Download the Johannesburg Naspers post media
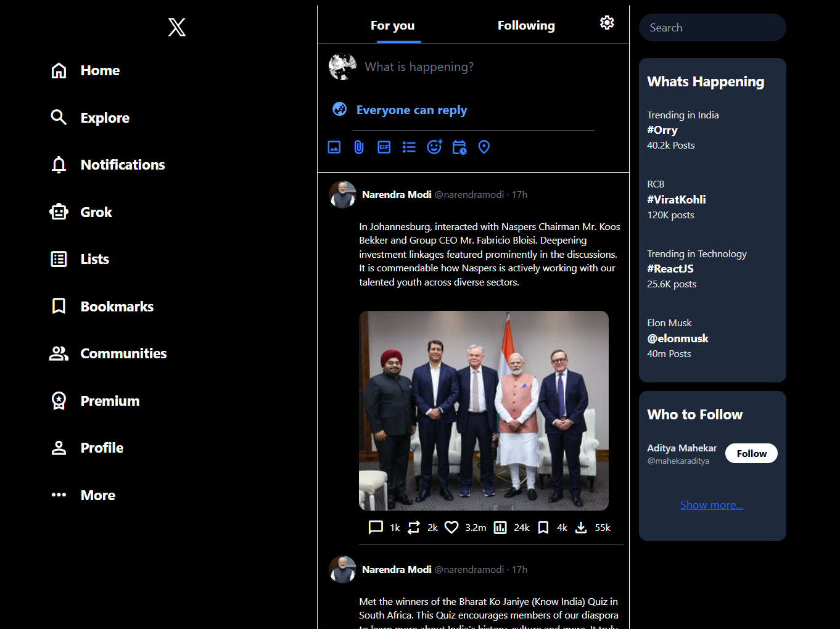This screenshot has width=840, height=629. click(x=581, y=527)
